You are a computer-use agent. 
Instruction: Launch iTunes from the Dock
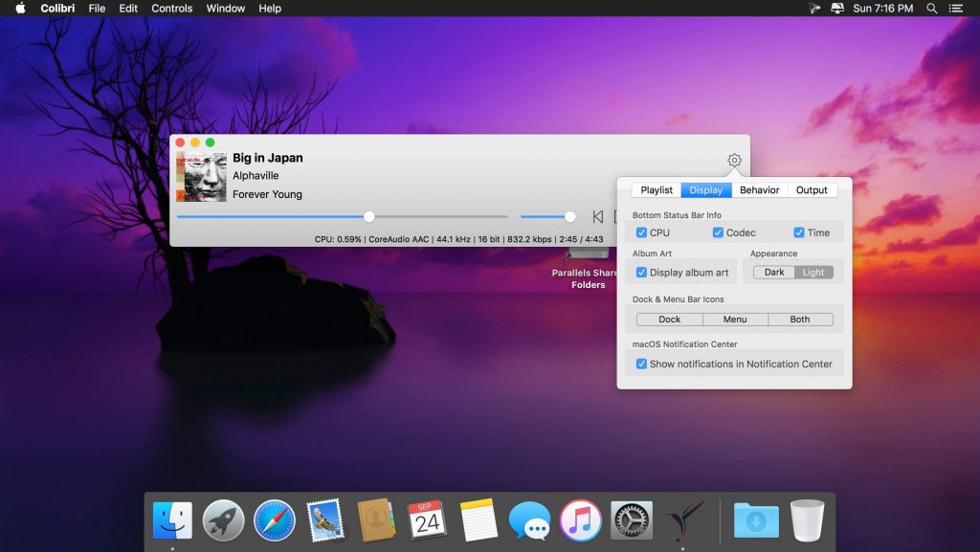pyautogui.click(x=580, y=521)
